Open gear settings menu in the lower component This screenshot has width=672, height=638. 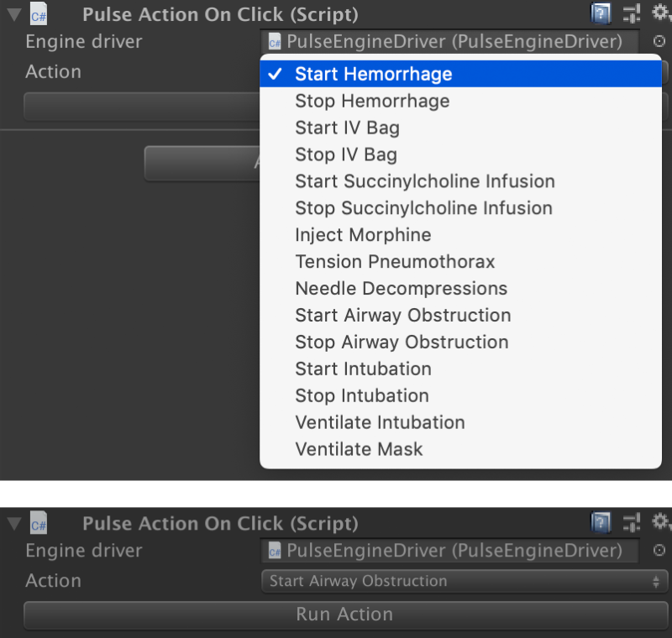661,522
